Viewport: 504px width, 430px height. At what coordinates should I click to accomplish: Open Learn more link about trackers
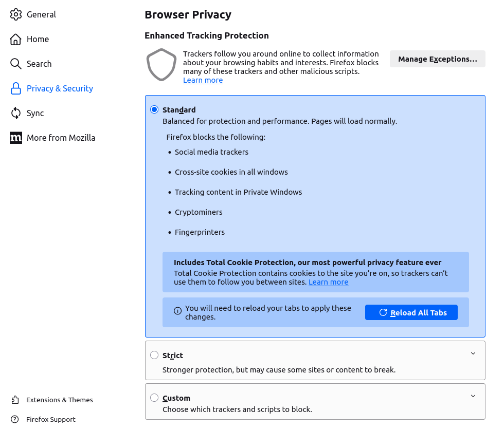[203, 80]
